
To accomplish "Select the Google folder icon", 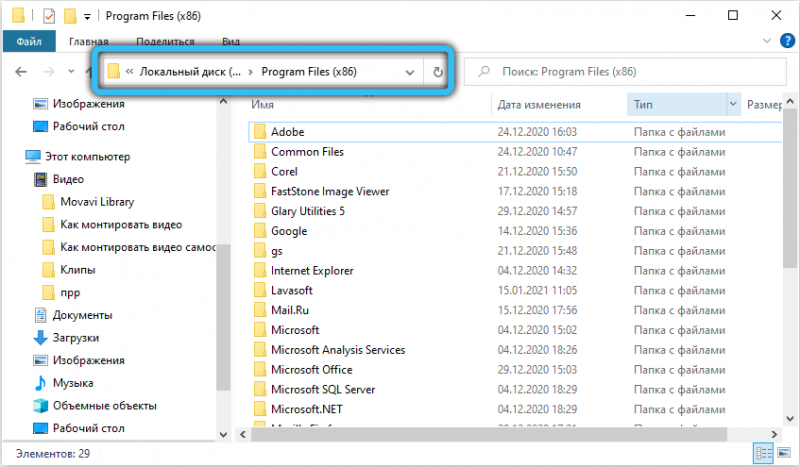I will [x=260, y=231].
